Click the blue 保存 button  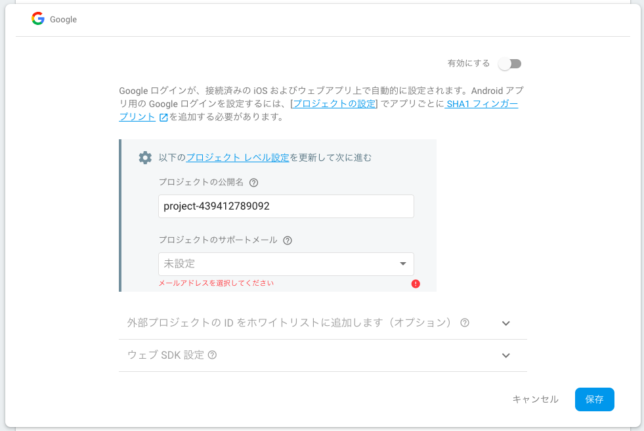(594, 399)
